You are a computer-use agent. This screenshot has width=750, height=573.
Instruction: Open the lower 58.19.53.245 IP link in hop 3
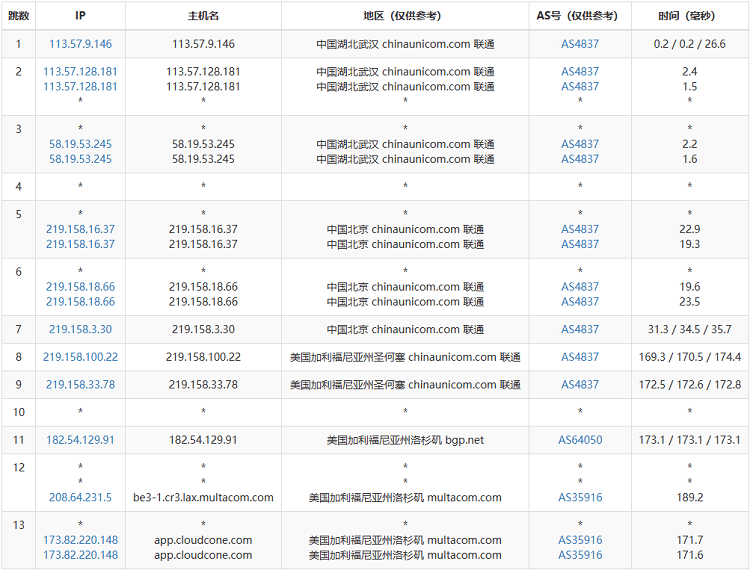[x=80, y=159]
